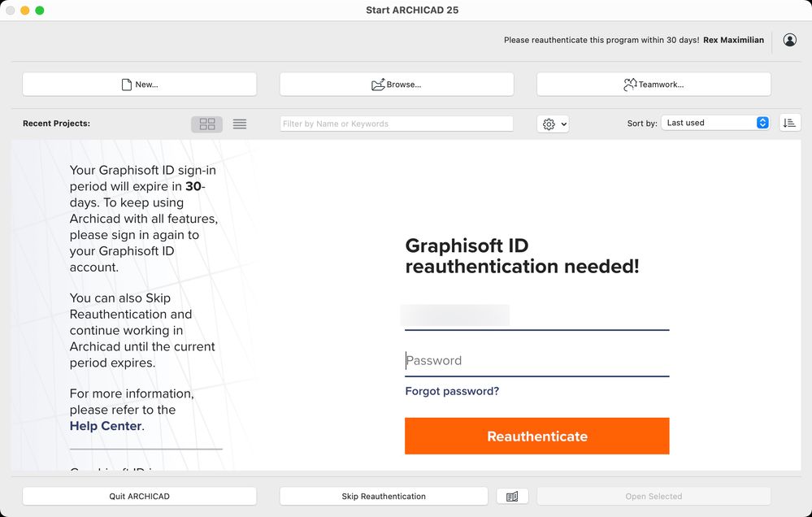Open the Last used sort dropdown
The height and width of the screenshot is (517, 812).
pyautogui.click(x=711, y=121)
